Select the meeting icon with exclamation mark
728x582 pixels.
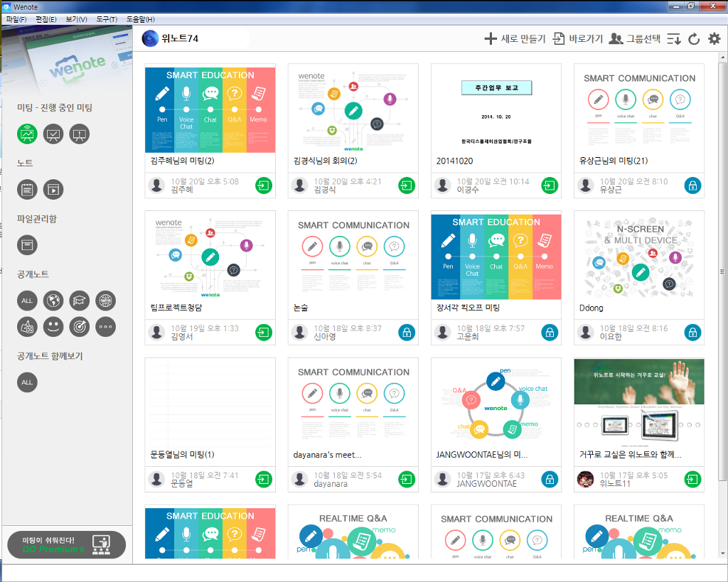coord(80,134)
